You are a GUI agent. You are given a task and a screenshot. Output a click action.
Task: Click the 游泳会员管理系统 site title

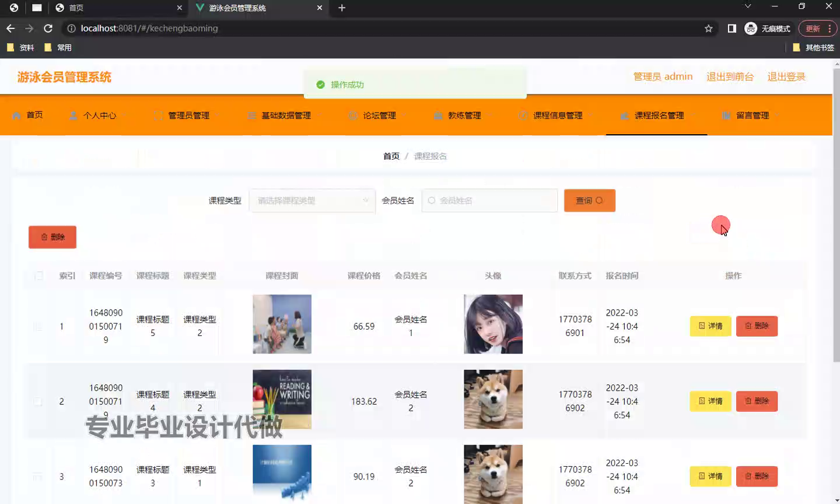pos(64,77)
